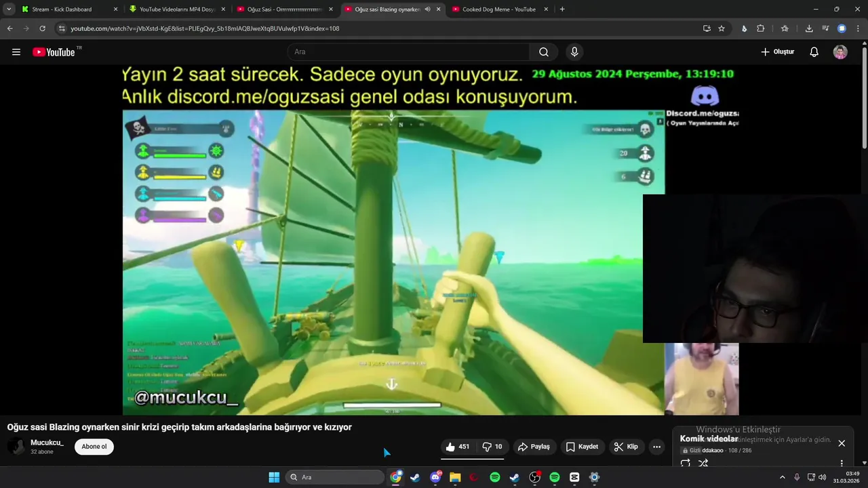Open the taskbar volume control
The image size is (868, 488).
pos(823,477)
